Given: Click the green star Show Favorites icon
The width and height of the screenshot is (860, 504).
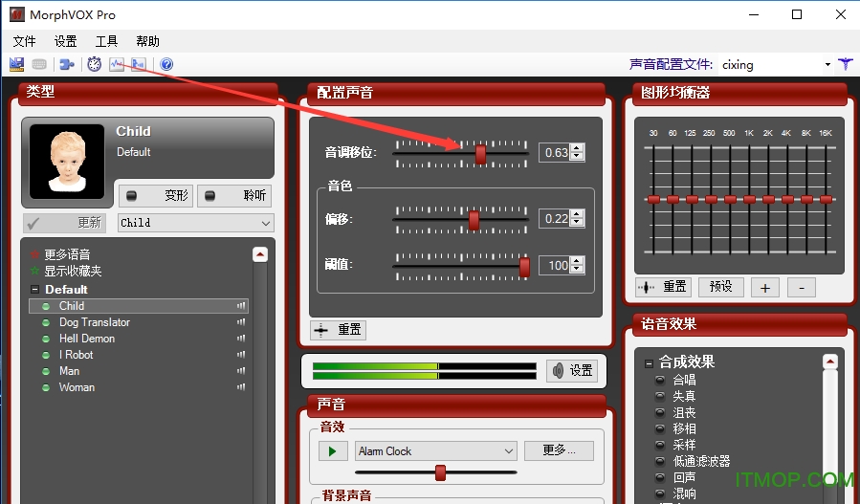Looking at the screenshot, I should tap(35, 271).
